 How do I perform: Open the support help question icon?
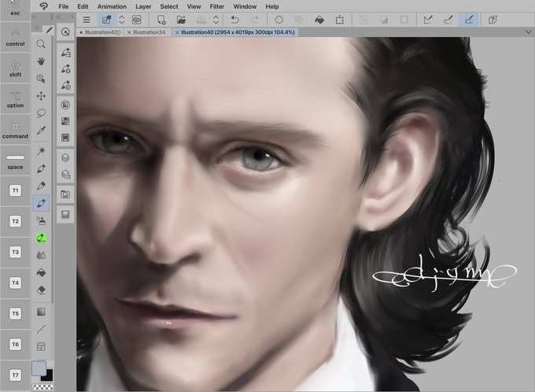(x=493, y=20)
